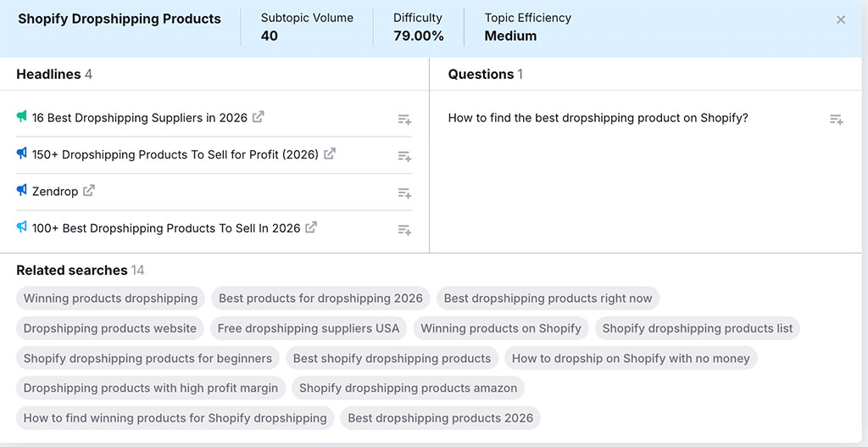This screenshot has width=868, height=447.
Task: Add 150+ Dropshipping Products headline to list
Action: (x=404, y=156)
